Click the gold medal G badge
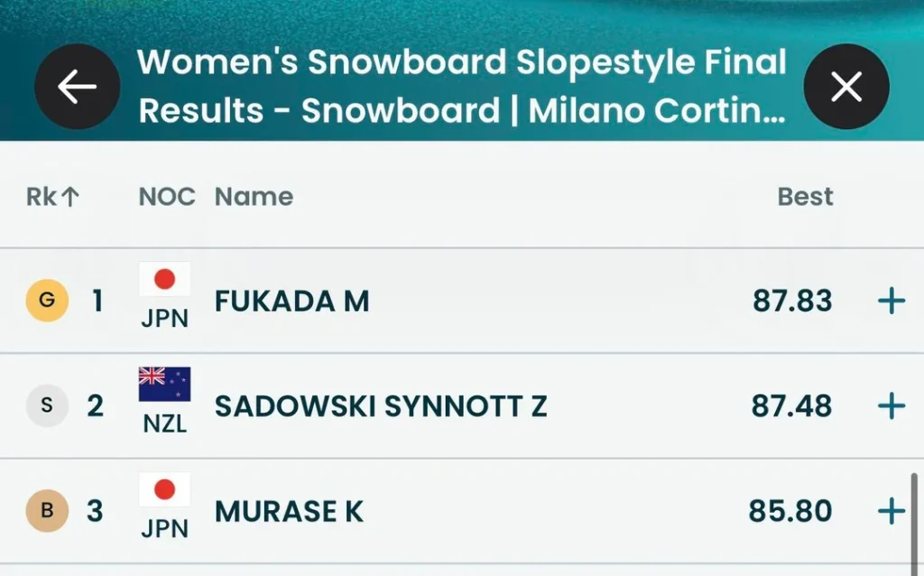The image size is (924, 576). (47, 301)
